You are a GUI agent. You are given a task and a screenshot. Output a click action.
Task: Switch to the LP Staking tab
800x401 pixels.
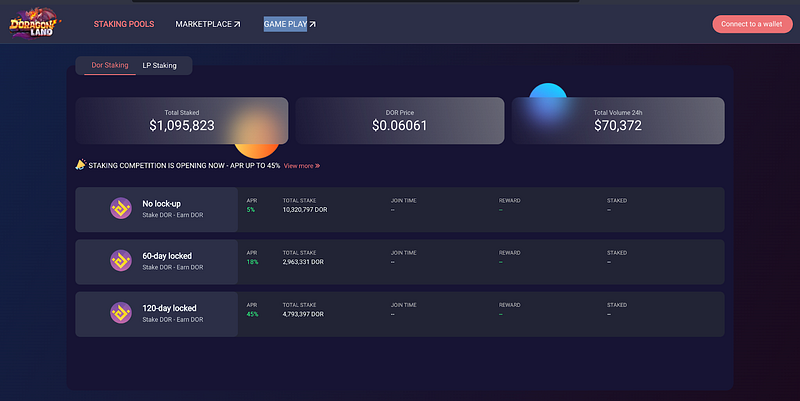tap(159, 65)
